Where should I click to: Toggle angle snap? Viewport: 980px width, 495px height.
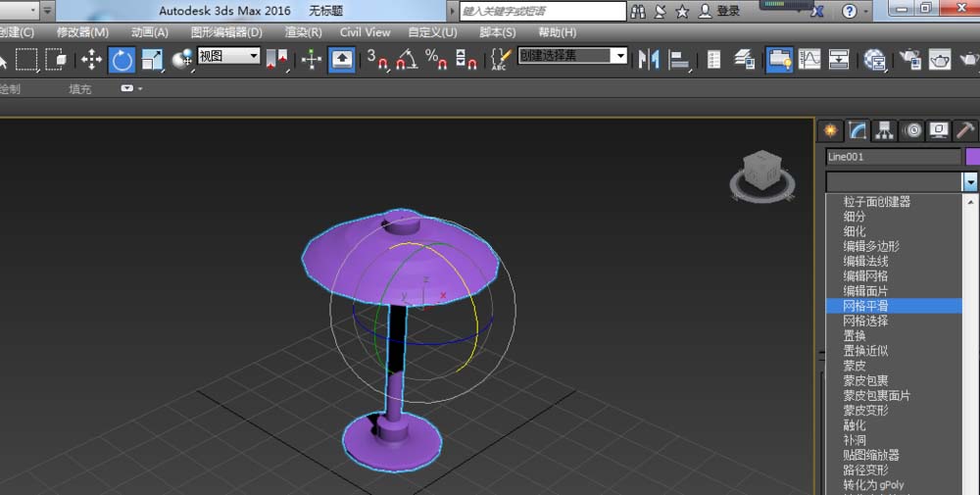[407, 60]
